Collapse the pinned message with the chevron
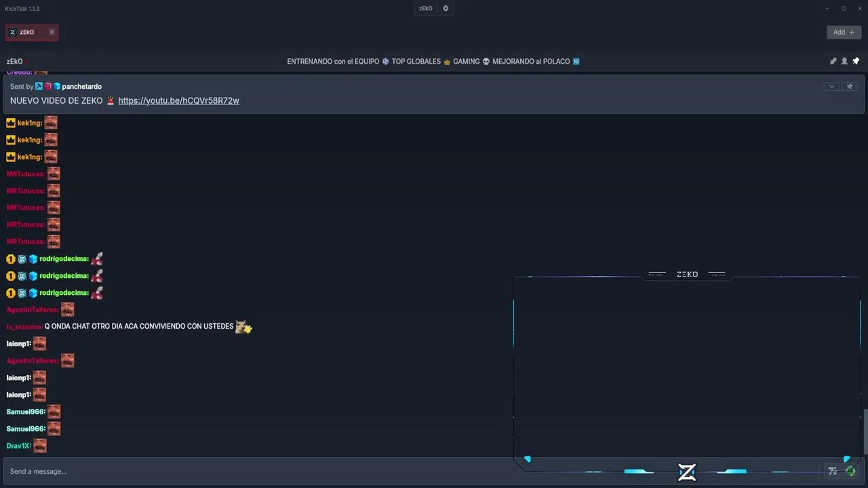The image size is (868, 488). click(x=831, y=87)
